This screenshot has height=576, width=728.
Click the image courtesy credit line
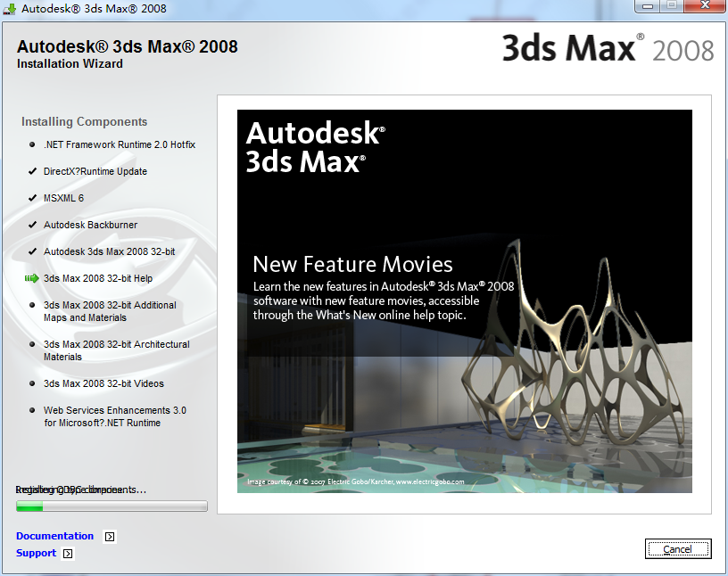click(x=356, y=481)
